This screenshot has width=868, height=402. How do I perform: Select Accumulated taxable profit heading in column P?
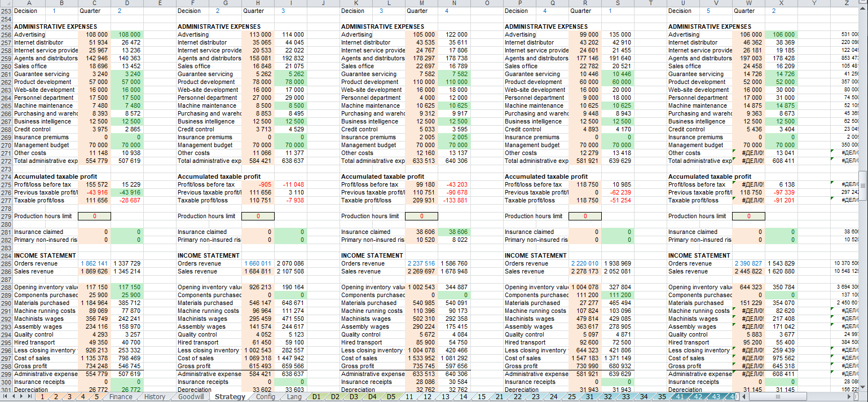546,176
